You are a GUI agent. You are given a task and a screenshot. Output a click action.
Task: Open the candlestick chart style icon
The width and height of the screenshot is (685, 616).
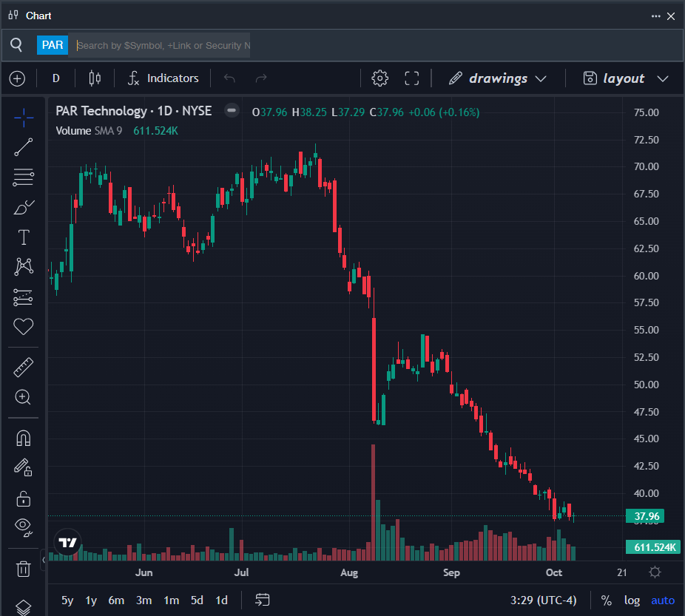(x=94, y=78)
